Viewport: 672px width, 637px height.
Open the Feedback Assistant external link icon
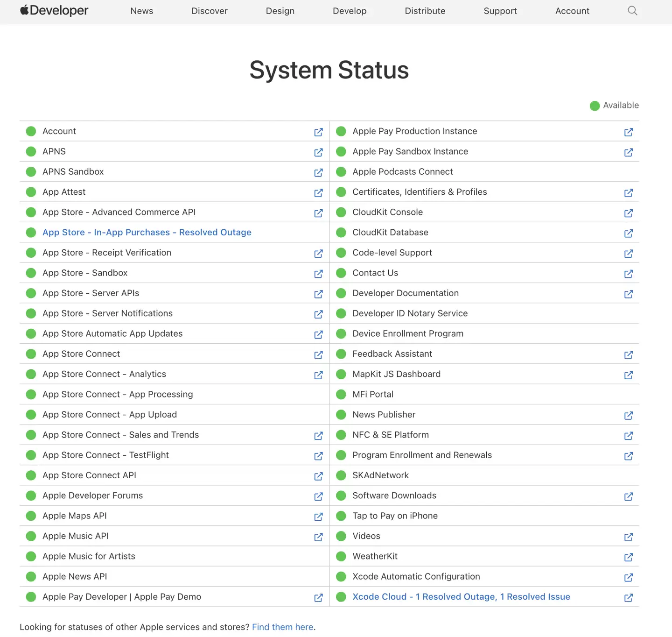[x=629, y=355]
